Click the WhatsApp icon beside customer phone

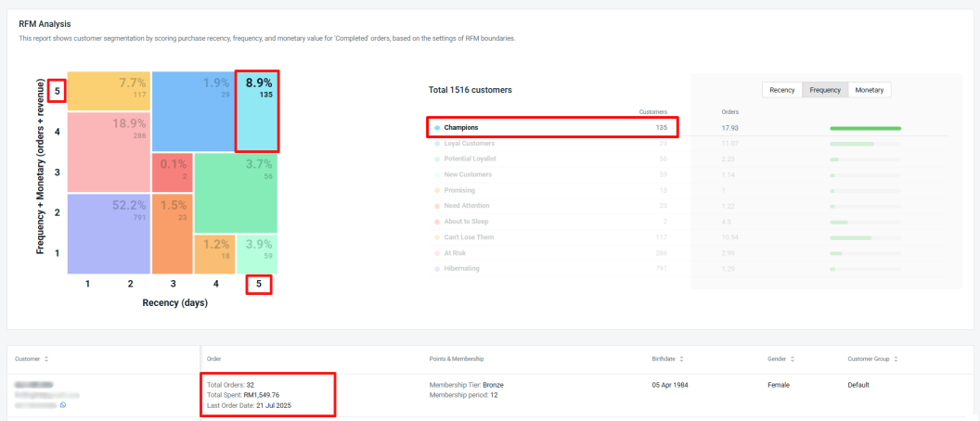pyautogui.click(x=63, y=404)
